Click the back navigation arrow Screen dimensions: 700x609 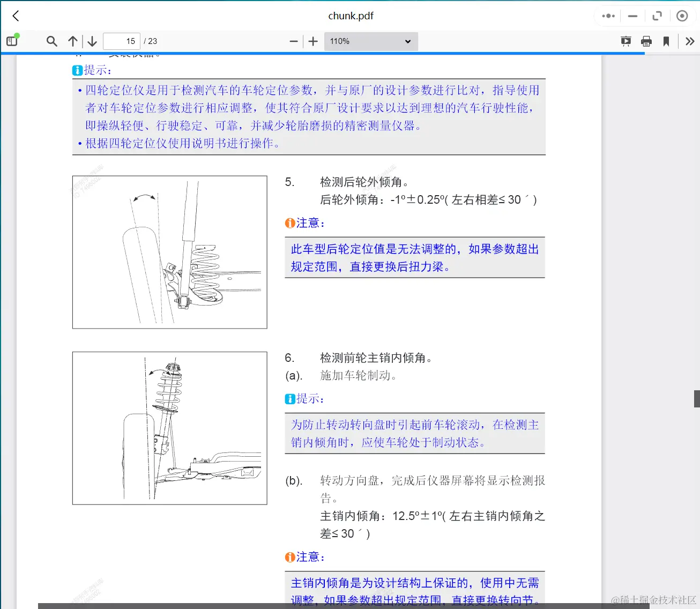[15, 16]
